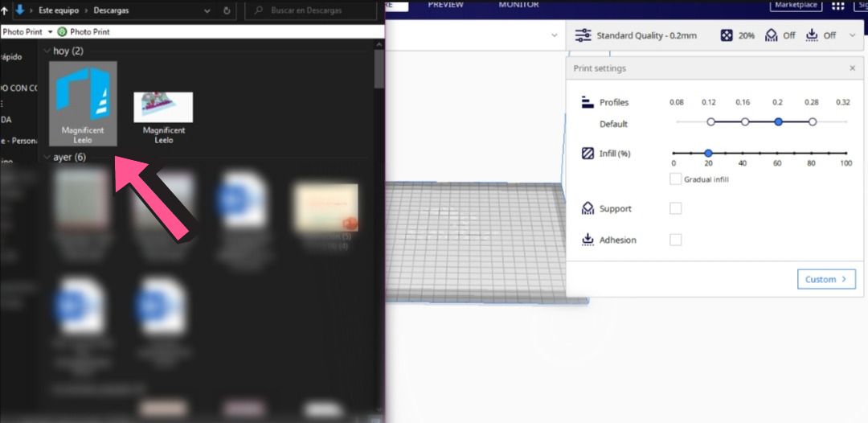Screen dimensions: 868x423
Task: Enable the Gradual infill checkbox
Action: (x=675, y=179)
